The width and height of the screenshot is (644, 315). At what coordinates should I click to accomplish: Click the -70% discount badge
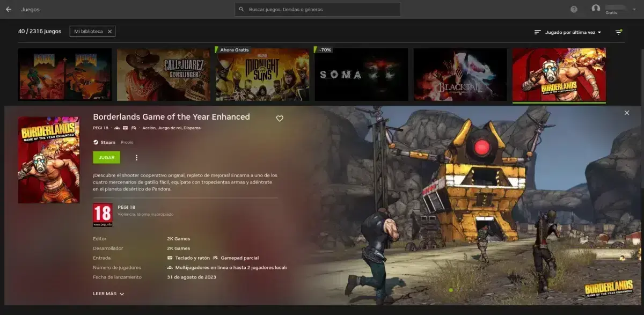click(x=325, y=50)
